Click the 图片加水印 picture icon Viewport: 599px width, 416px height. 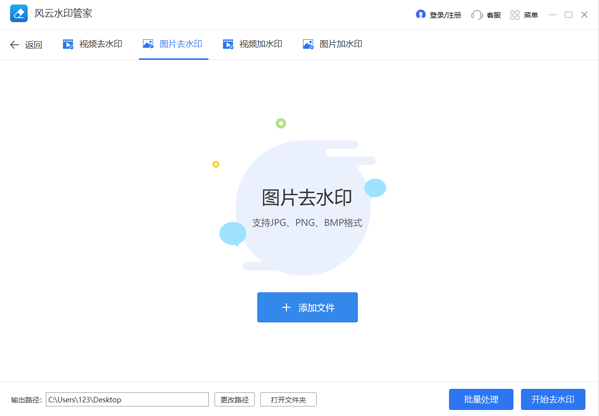tap(308, 44)
